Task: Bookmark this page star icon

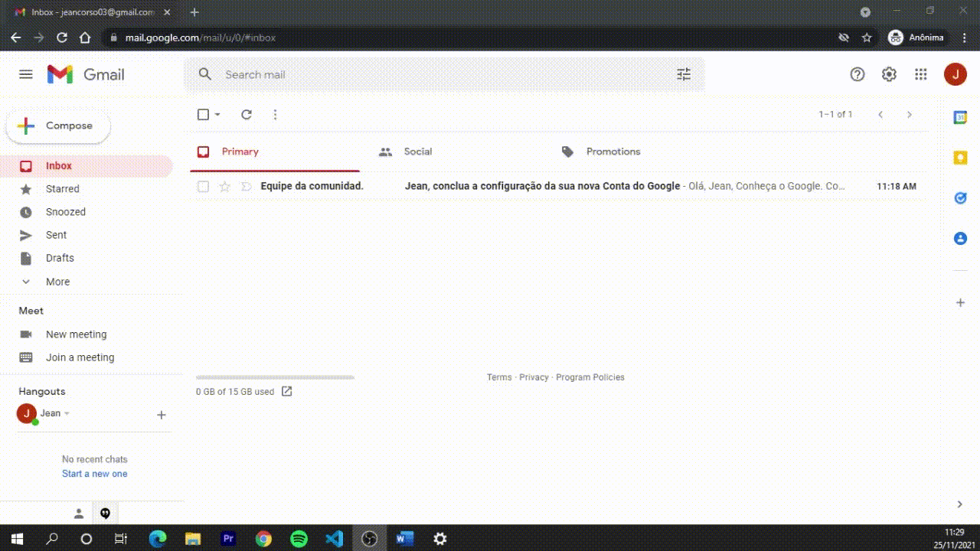Action: [x=867, y=37]
